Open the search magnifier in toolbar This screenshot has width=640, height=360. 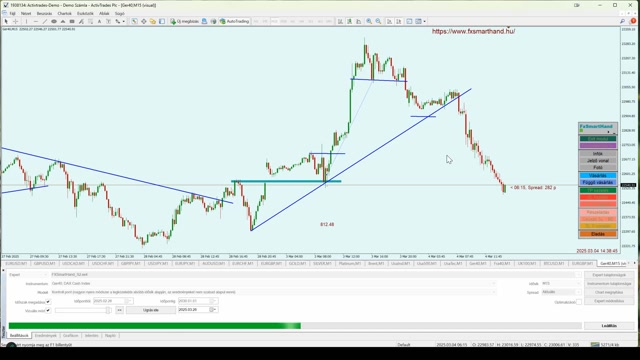coord(622,21)
